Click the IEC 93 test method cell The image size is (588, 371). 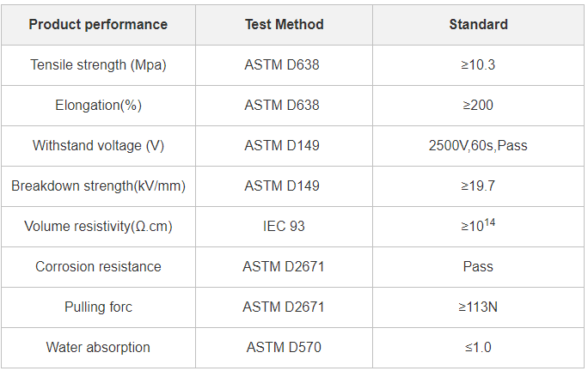(284, 227)
